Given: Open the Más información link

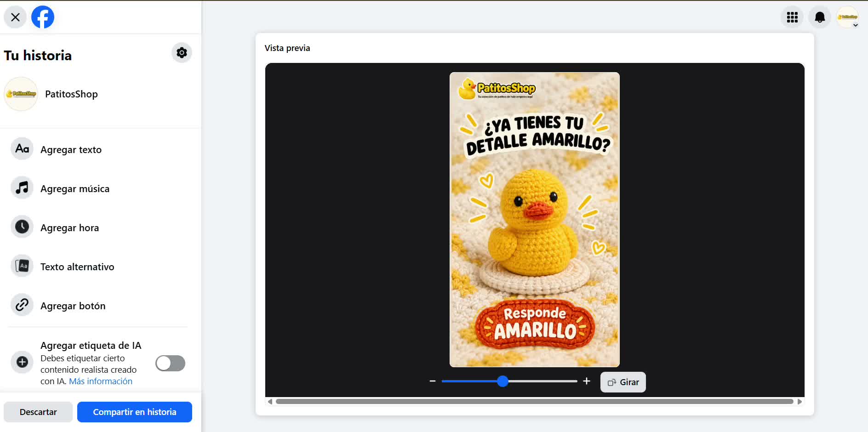Looking at the screenshot, I should (x=101, y=381).
